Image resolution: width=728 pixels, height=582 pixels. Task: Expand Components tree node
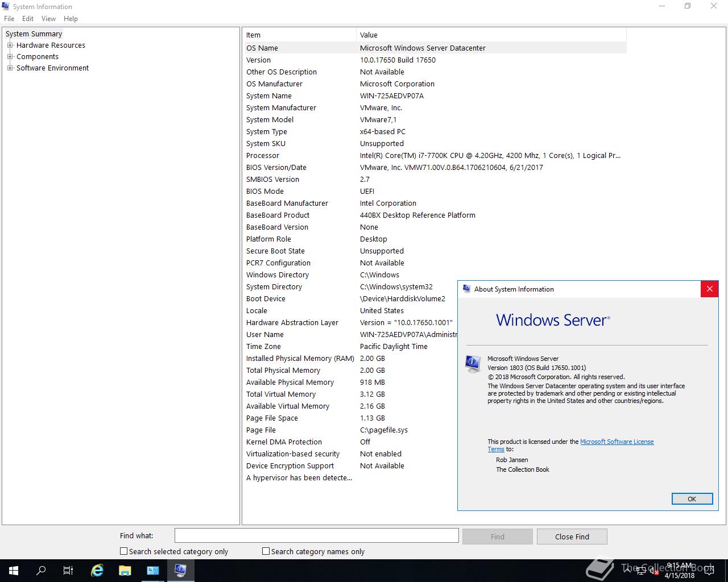coord(10,57)
